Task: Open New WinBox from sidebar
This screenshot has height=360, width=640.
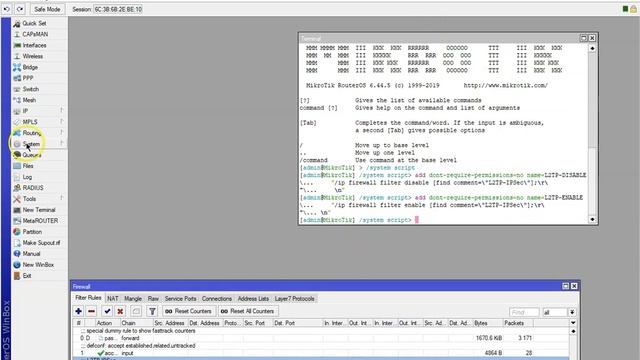Action: pyautogui.click(x=39, y=264)
